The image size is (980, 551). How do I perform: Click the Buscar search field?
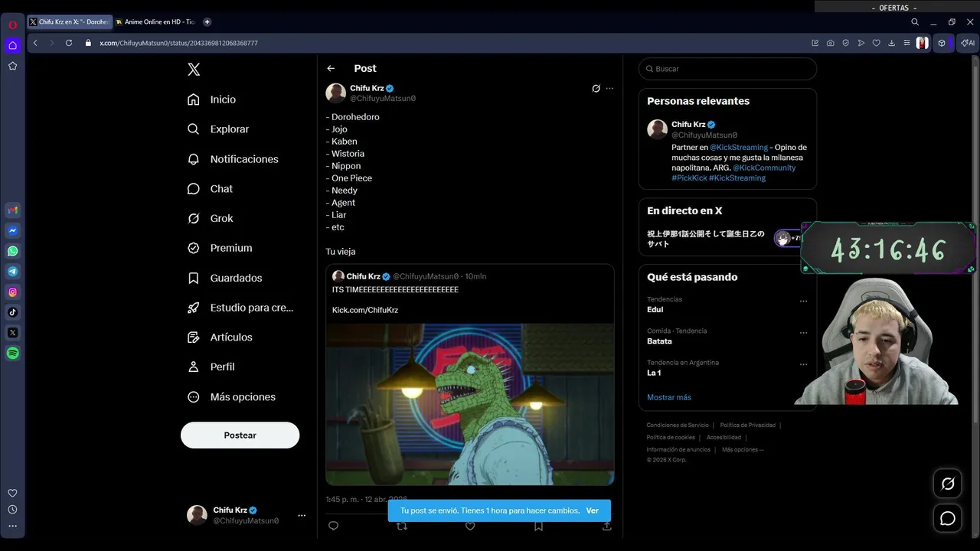[x=727, y=69]
